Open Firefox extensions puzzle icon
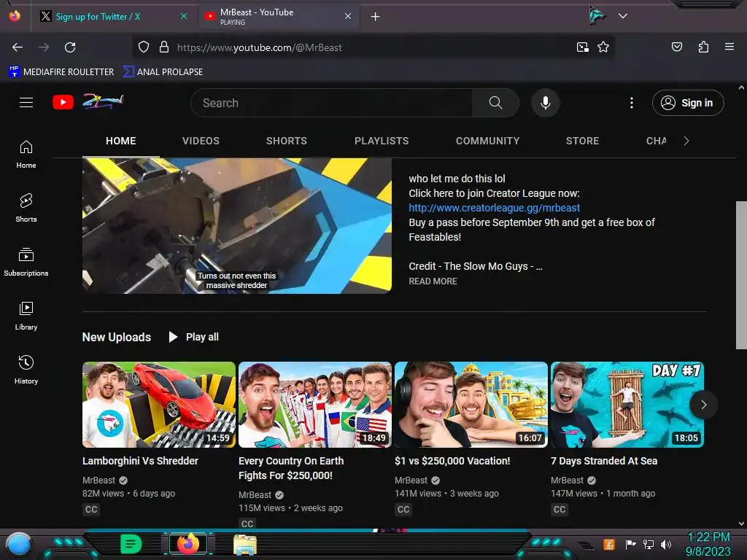This screenshot has width=747, height=560. (x=703, y=47)
